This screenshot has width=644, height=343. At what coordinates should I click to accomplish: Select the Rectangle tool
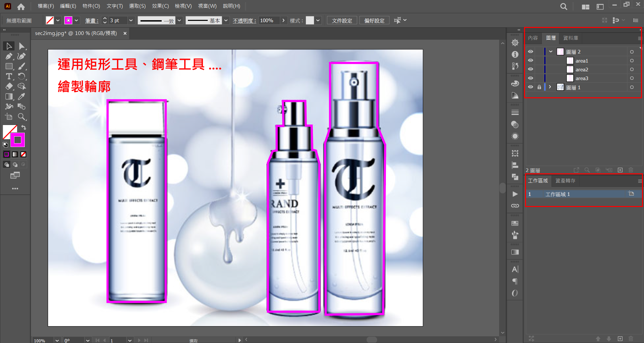point(9,66)
